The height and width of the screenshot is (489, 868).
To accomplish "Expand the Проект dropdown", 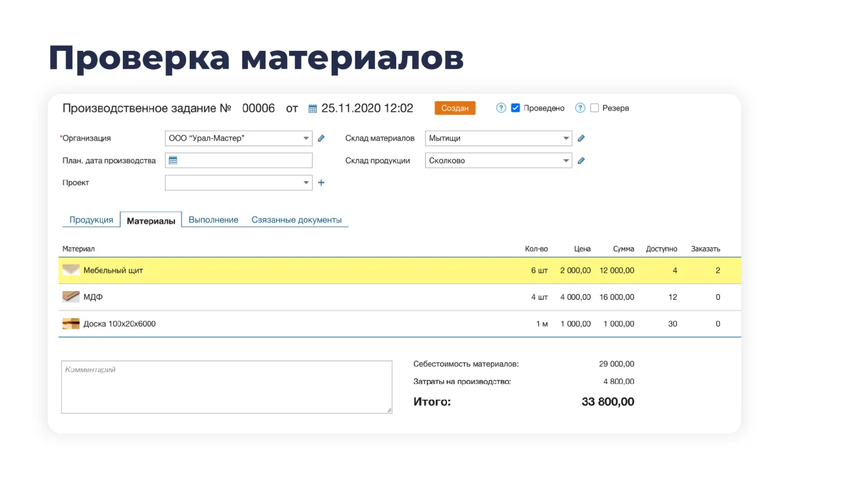I will tap(239, 182).
